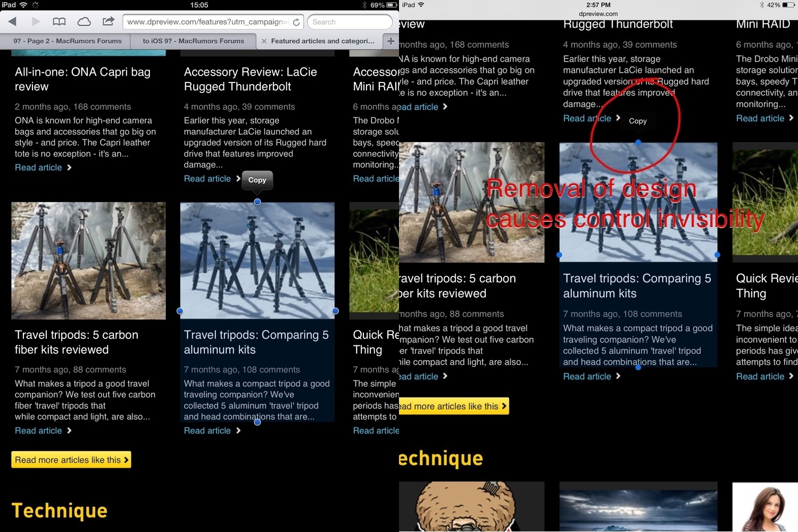Click the stormy seascape thumbnail at bottom
This screenshot has height=532, width=798.
(638, 507)
